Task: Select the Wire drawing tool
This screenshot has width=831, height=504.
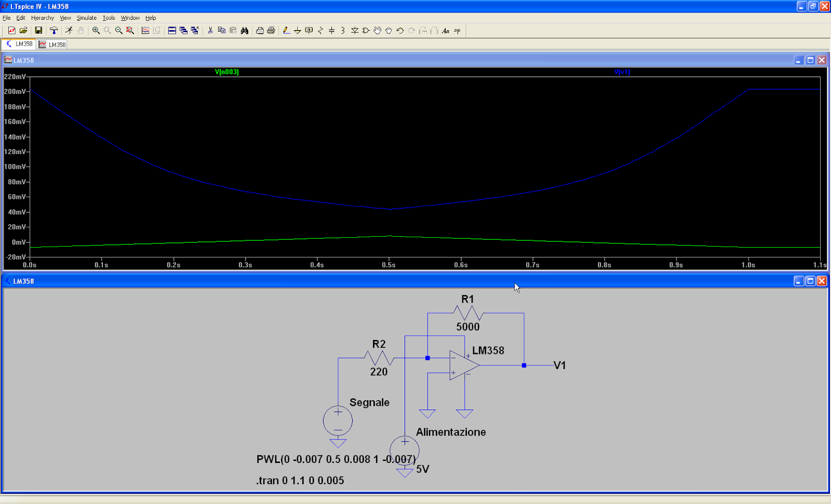Action: (x=286, y=31)
